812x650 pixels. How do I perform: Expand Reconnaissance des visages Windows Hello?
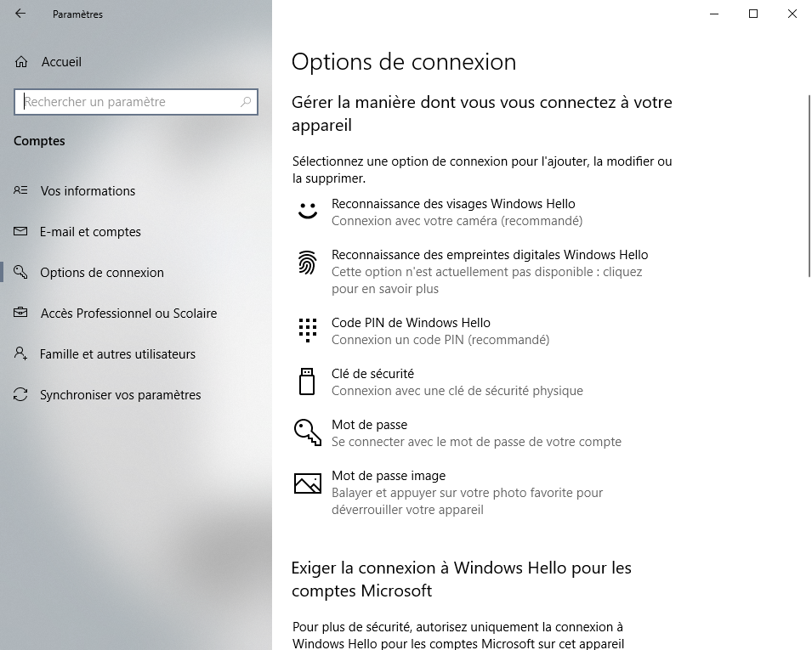[481, 212]
